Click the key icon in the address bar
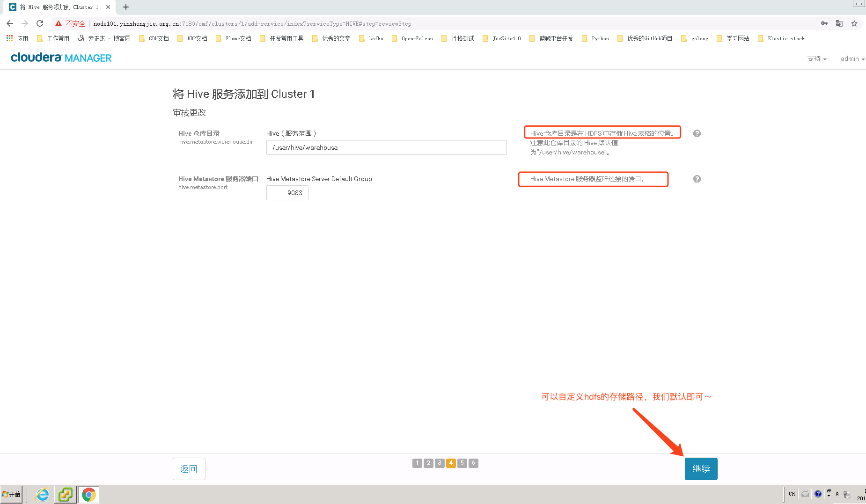This screenshot has width=866, height=504. tap(824, 23)
